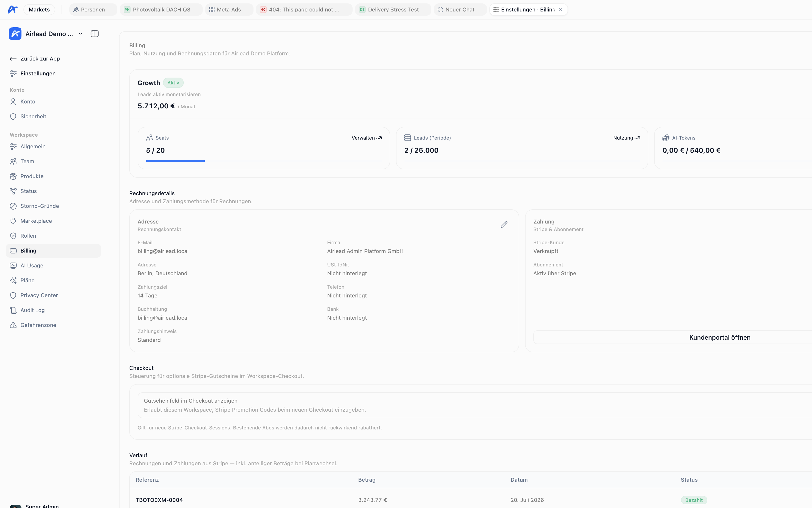Open Marketplace plug icon

click(13, 221)
